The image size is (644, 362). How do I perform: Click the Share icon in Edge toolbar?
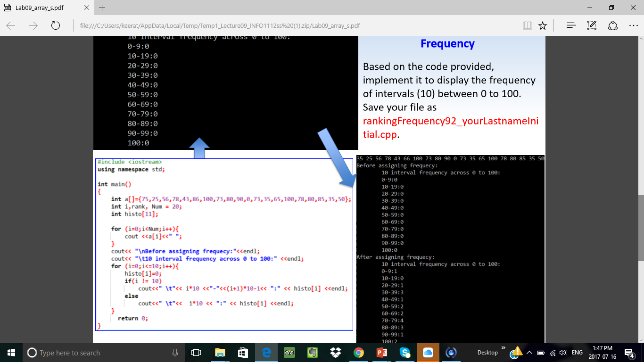click(x=612, y=25)
